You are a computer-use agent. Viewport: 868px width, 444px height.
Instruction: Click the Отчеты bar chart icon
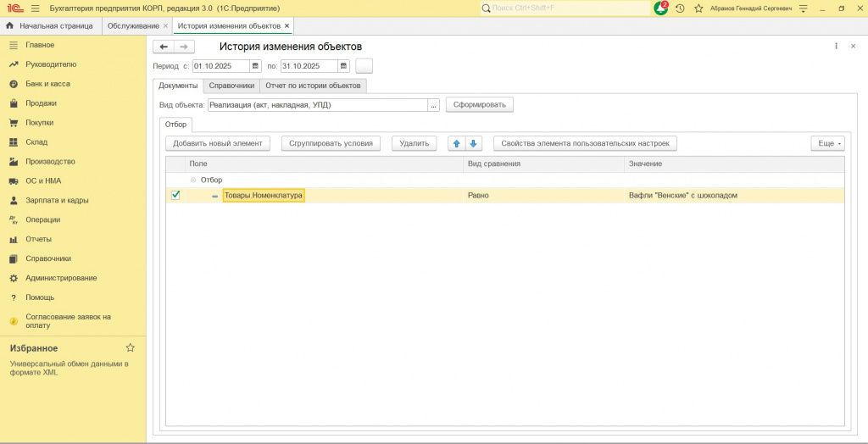click(14, 239)
